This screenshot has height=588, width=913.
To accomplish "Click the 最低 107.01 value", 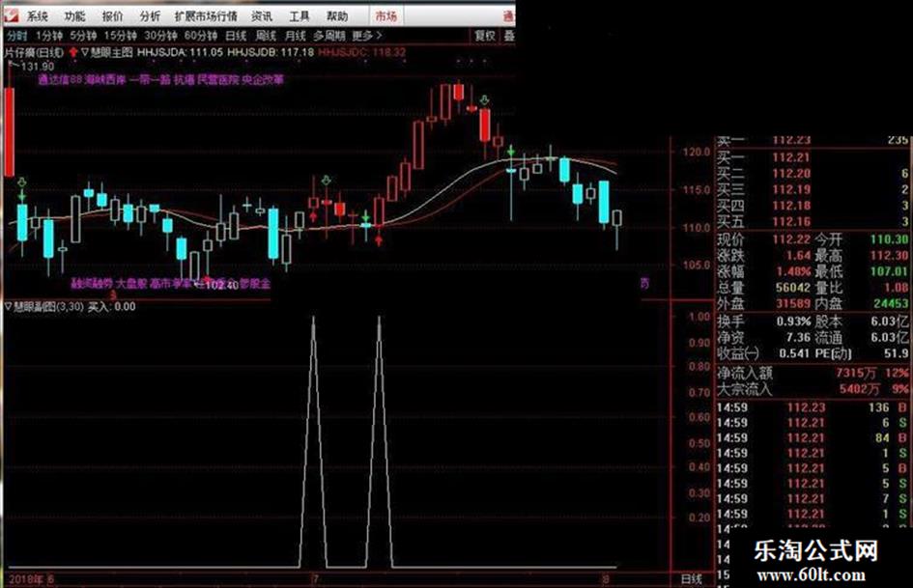I will coord(889,271).
